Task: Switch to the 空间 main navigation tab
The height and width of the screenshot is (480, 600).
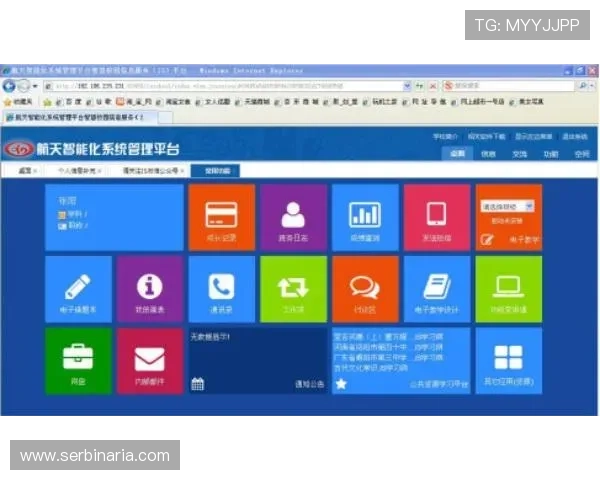Action: (x=582, y=154)
